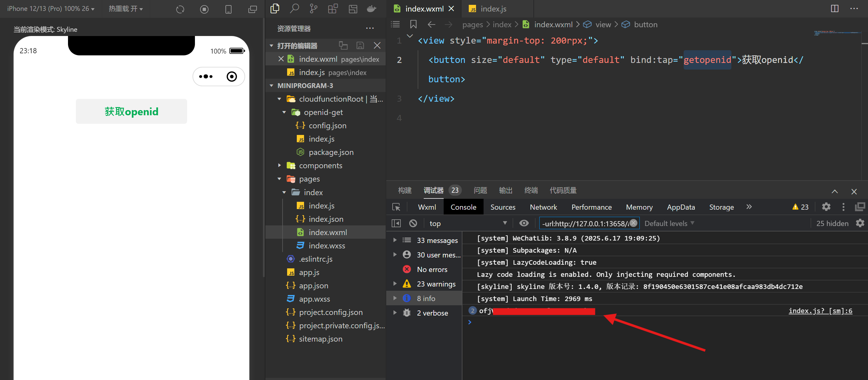Viewport: 868px width, 380px height.
Task: Clear the -url:http://127.0.0.1 filter input
Action: pos(633,223)
